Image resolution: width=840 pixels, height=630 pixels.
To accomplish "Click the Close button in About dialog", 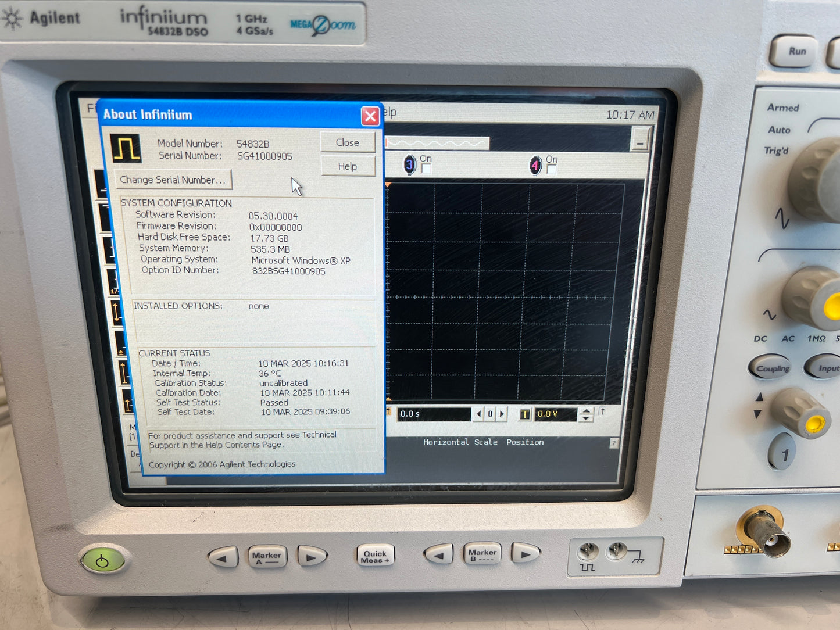I will point(347,143).
